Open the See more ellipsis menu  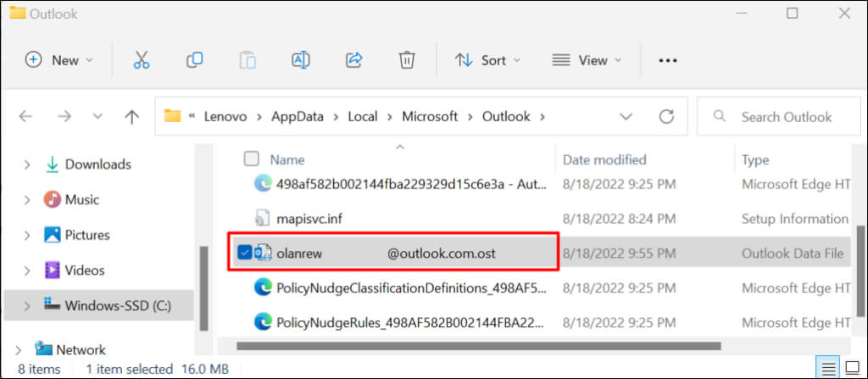tap(668, 60)
